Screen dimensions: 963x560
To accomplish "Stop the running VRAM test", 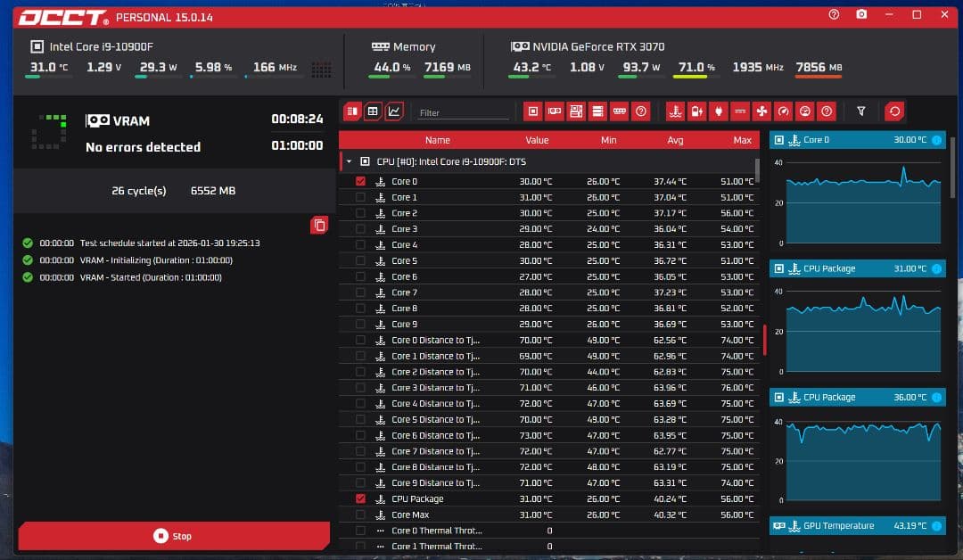I will click(173, 536).
